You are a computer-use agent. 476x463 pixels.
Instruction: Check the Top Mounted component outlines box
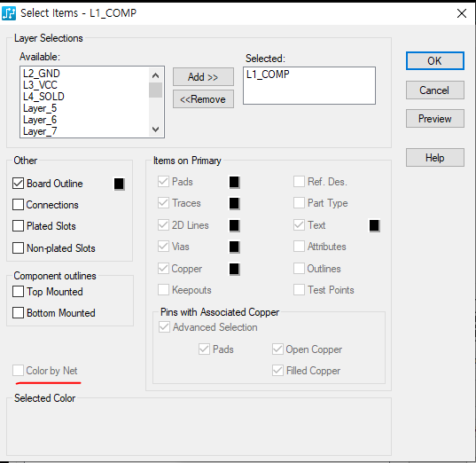pos(19,292)
